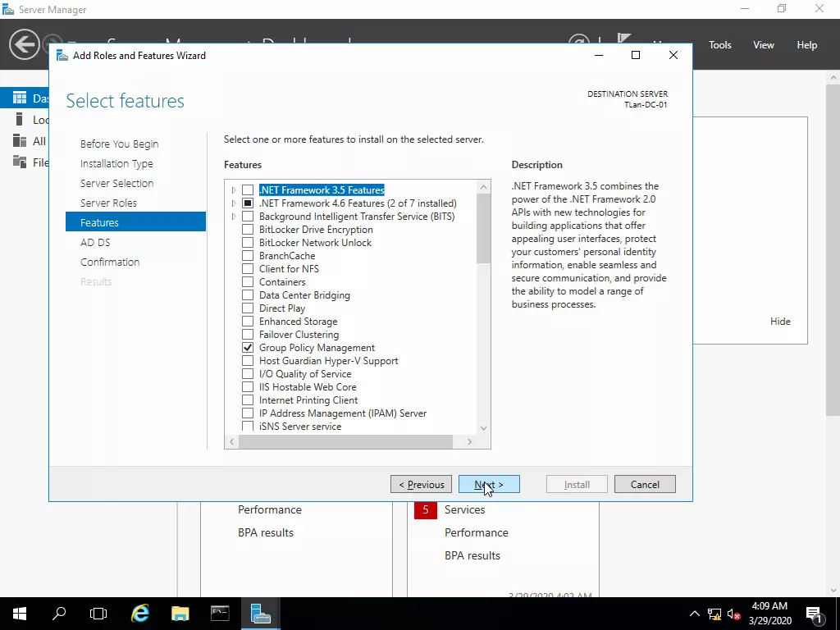Jump to Confirmation wizard step
The width and height of the screenshot is (840, 630).
pyautogui.click(x=110, y=262)
